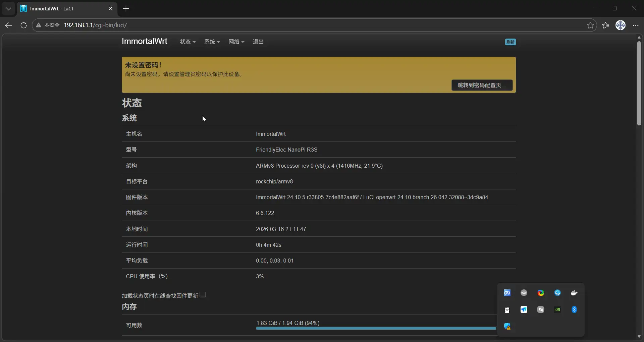Add this page to favorites with the star
The image size is (644, 342).
pos(590,25)
